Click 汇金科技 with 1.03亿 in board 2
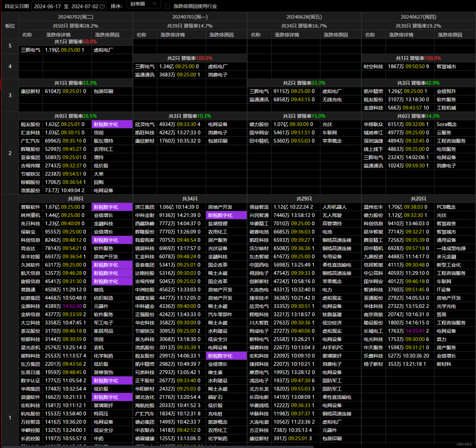The height and width of the screenshot is (448, 476). click(x=31, y=133)
